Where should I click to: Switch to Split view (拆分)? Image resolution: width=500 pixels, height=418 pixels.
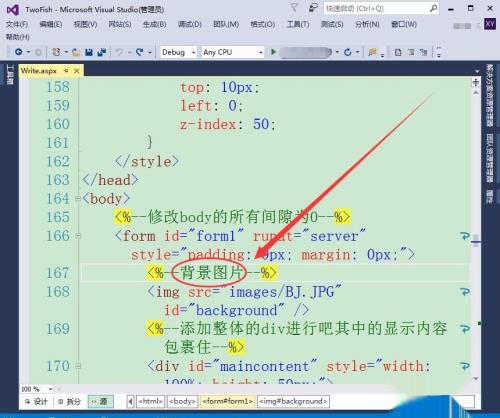coord(69,401)
